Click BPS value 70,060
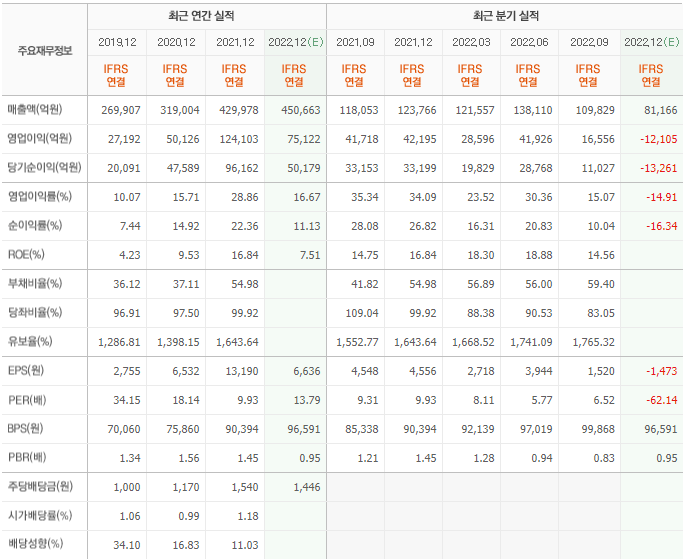Viewport: 688px width, 559px height. click(124, 429)
